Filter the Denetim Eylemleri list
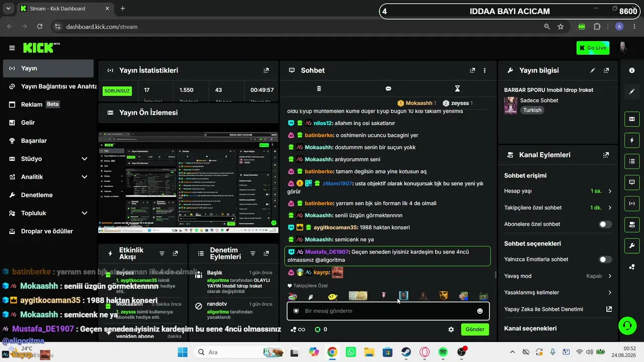Image resolution: width=644 pixels, height=362 pixels. 253,253
